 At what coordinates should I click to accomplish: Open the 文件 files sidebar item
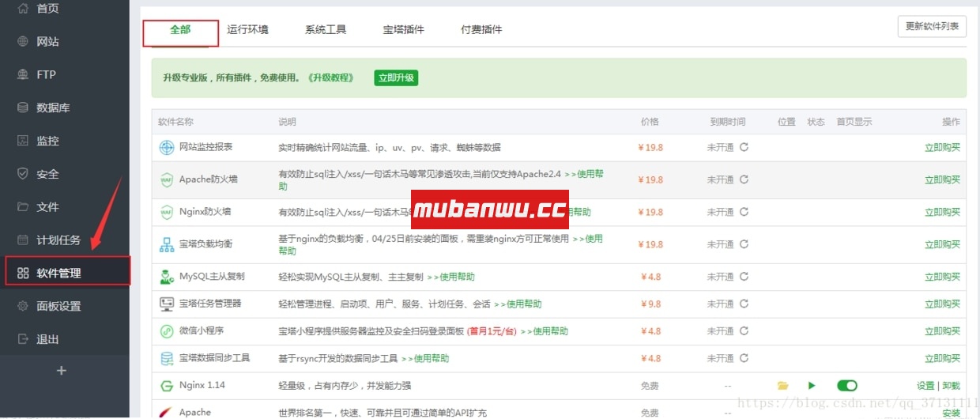[65, 207]
